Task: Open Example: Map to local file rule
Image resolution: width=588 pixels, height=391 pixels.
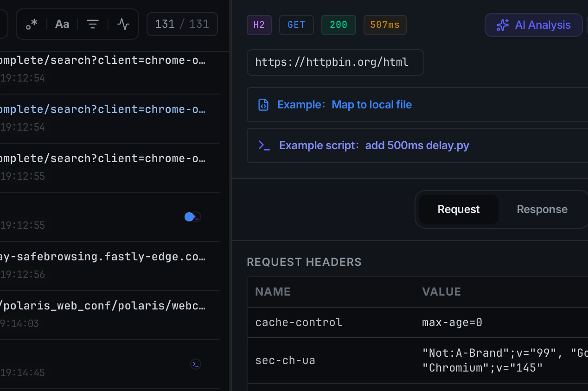Action: point(344,105)
